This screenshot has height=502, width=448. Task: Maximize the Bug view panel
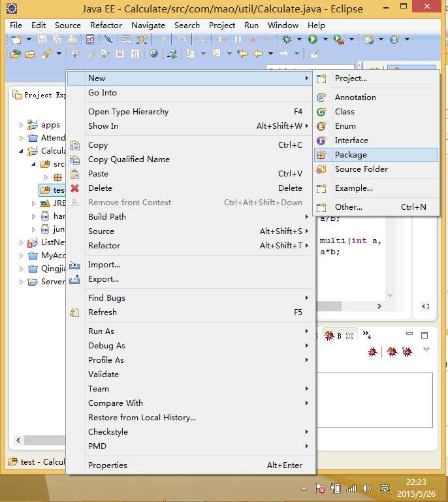[424, 335]
